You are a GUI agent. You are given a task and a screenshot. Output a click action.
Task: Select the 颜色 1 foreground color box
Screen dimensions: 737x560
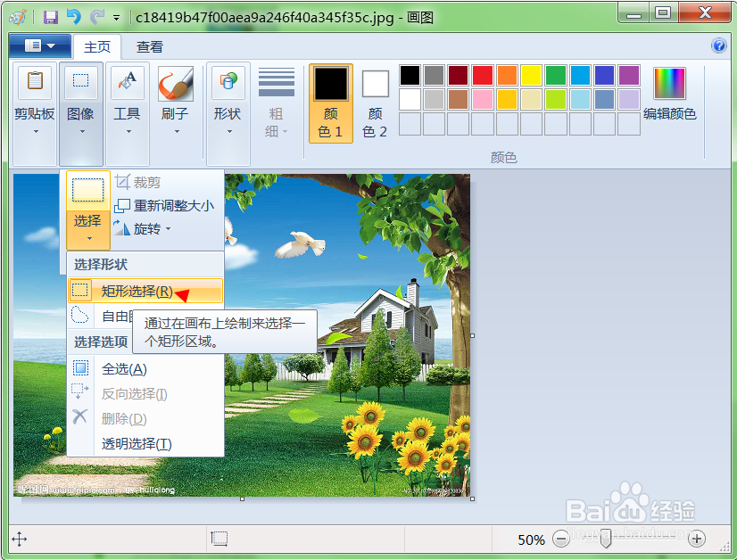[331, 103]
